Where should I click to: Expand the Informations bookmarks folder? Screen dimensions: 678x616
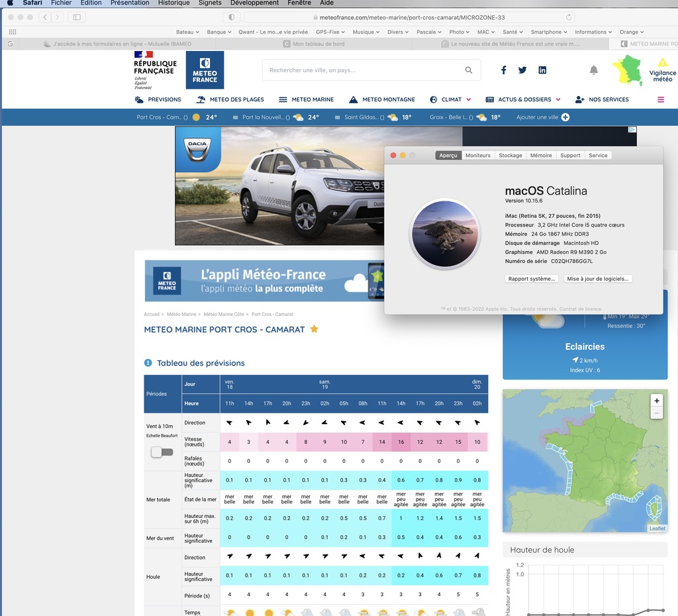[593, 32]
